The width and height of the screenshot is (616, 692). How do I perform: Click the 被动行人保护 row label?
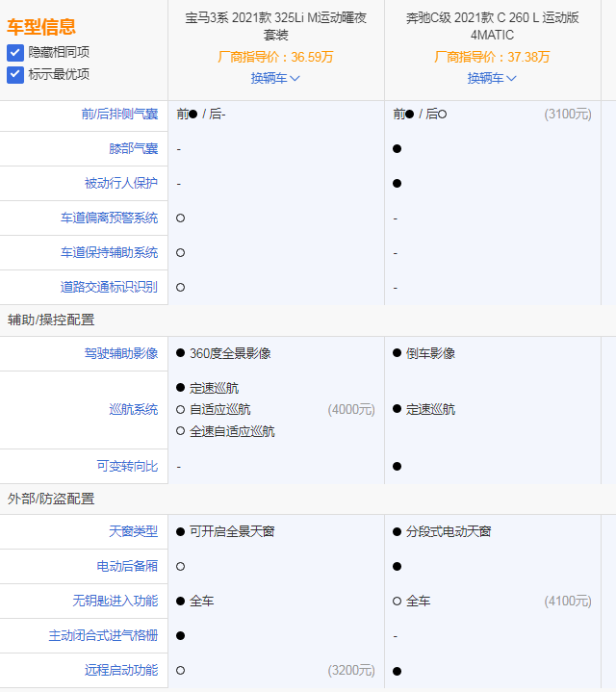pos(120,183)
